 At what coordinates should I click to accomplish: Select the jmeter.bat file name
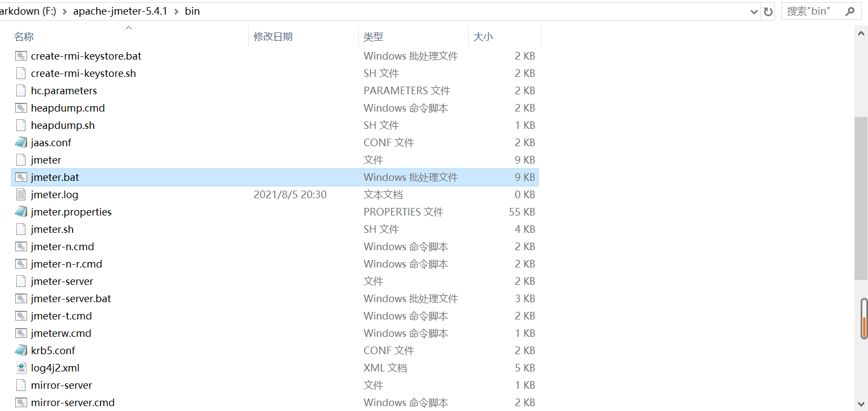click(x=55, y=177)
